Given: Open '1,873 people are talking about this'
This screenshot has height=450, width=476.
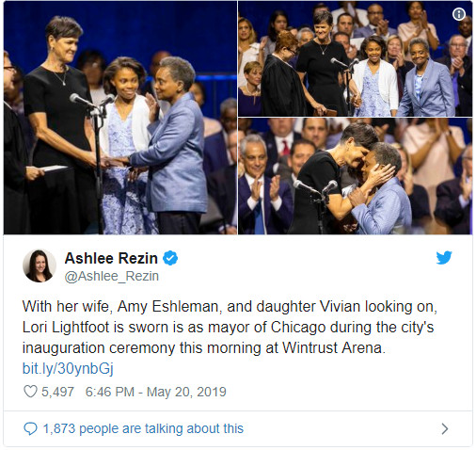Looking at the screenshot, I should point(143,428).
